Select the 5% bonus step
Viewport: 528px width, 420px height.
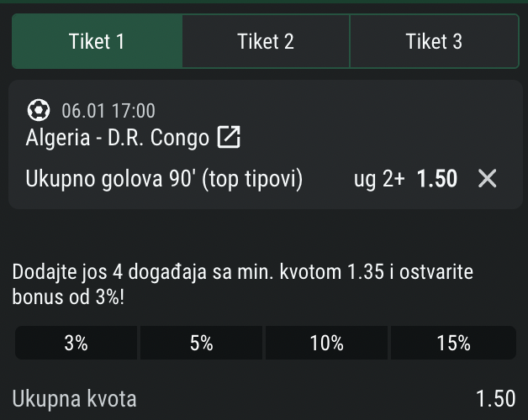[x=202, y=343]
